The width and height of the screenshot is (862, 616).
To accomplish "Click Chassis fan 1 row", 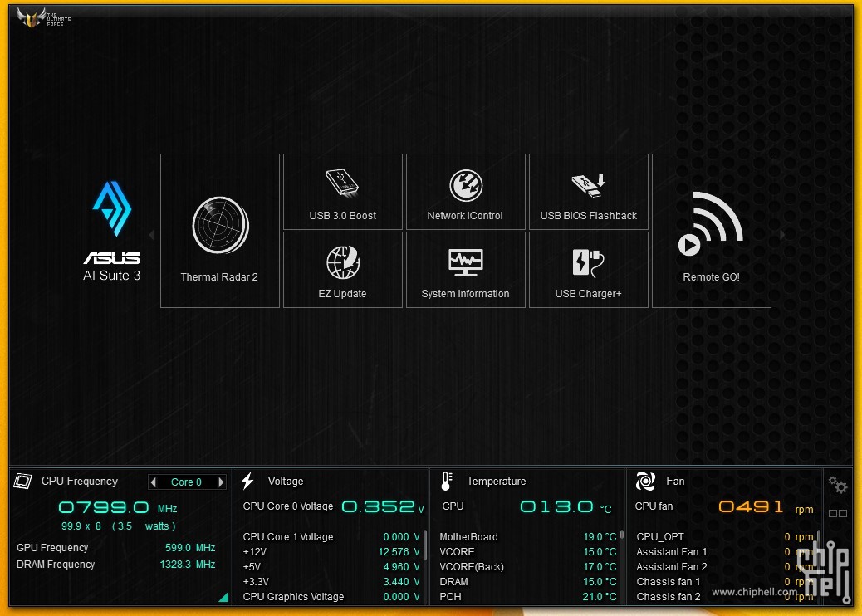I will coord(725,581).
